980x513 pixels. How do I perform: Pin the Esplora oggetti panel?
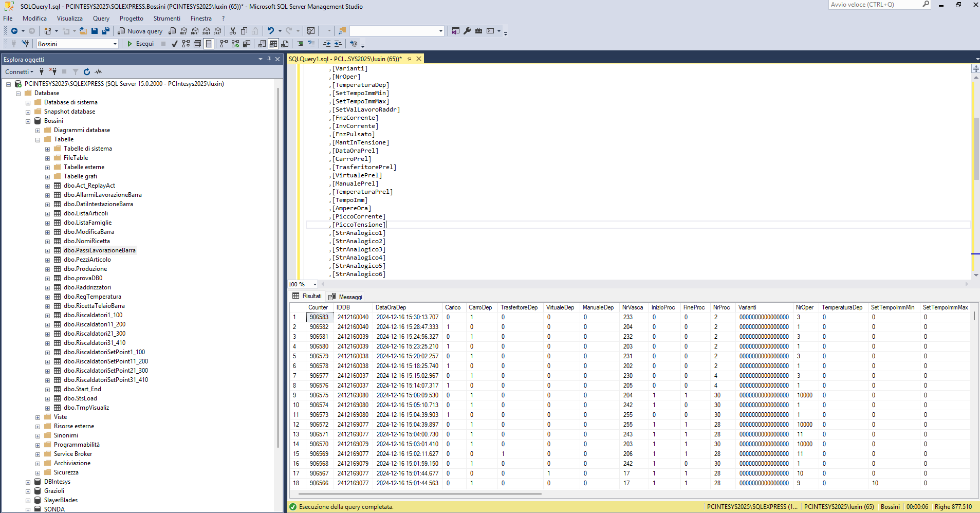click(x=269, y=59)
